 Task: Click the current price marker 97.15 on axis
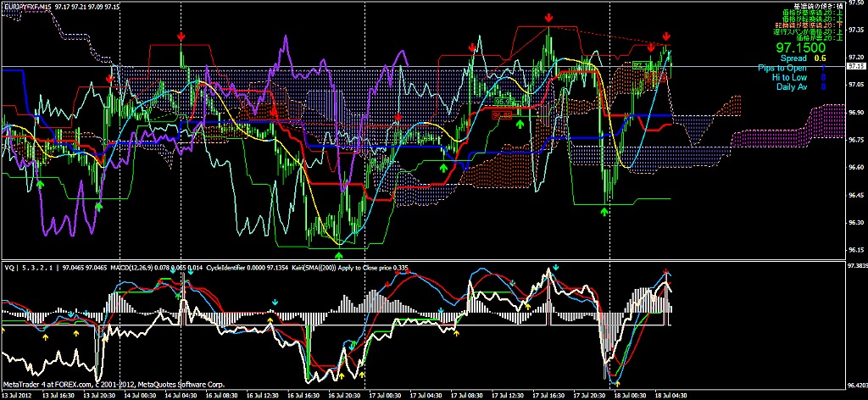point(855,66)
